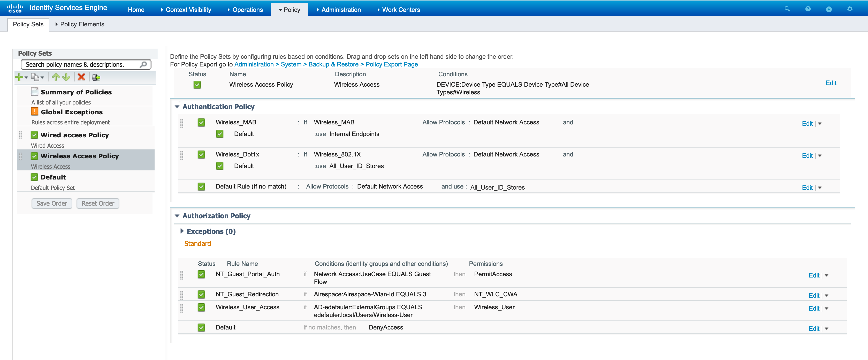Click drag handle for Wireless_Dot1x rule
The image size is (868, 360).
182,155
